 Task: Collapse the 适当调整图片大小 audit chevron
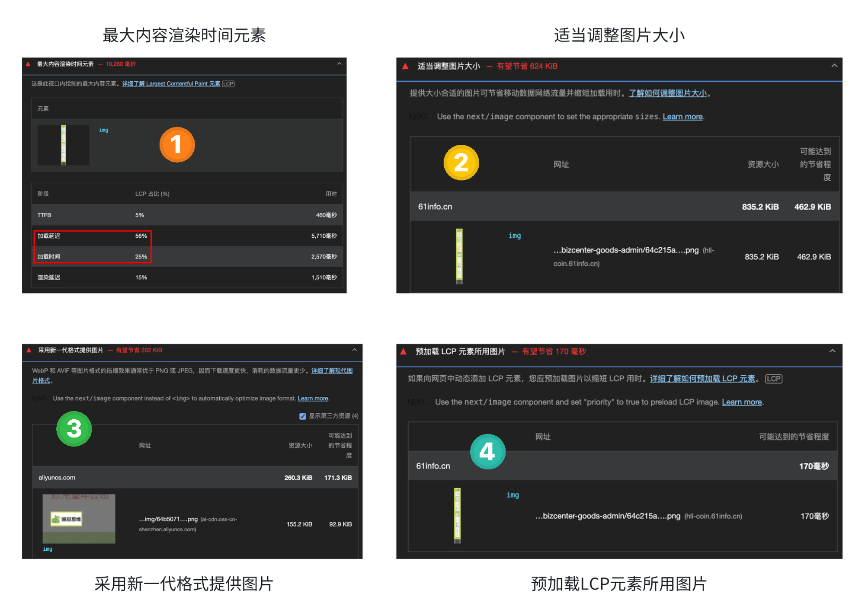click(x=834, y=66)
